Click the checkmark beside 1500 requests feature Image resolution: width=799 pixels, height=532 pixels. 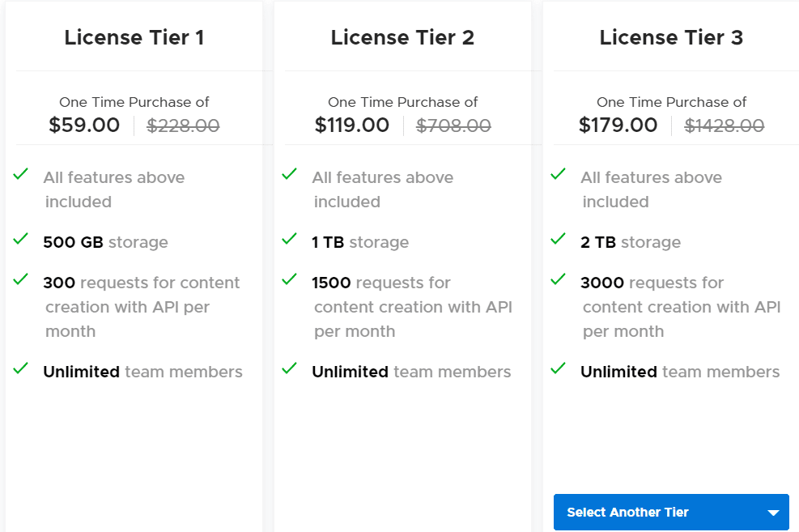(x=289, y=280)
